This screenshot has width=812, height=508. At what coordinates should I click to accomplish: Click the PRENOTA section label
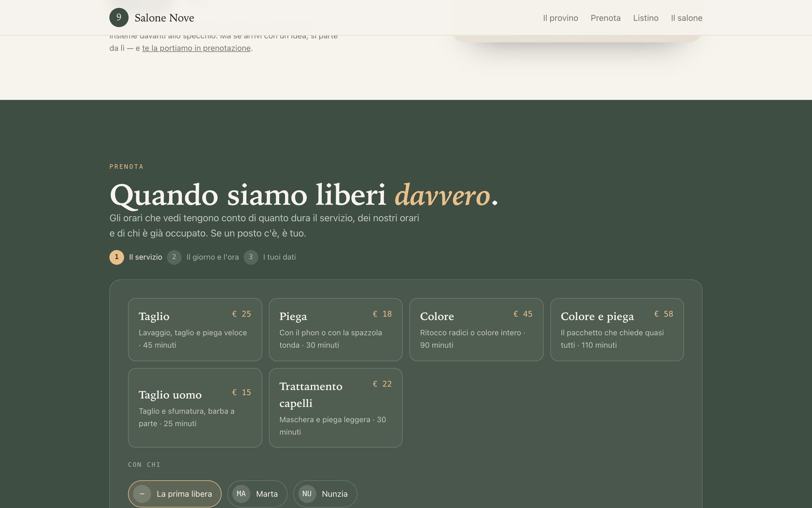coord(126,167)
